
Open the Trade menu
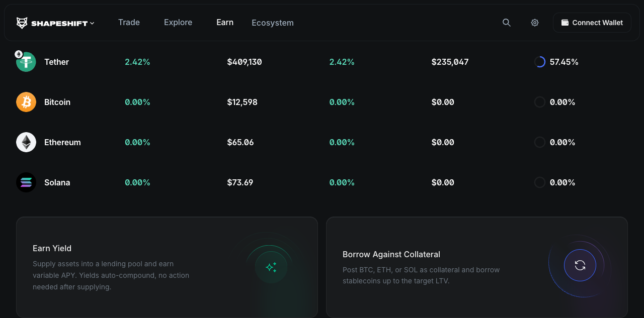point(129,22)
